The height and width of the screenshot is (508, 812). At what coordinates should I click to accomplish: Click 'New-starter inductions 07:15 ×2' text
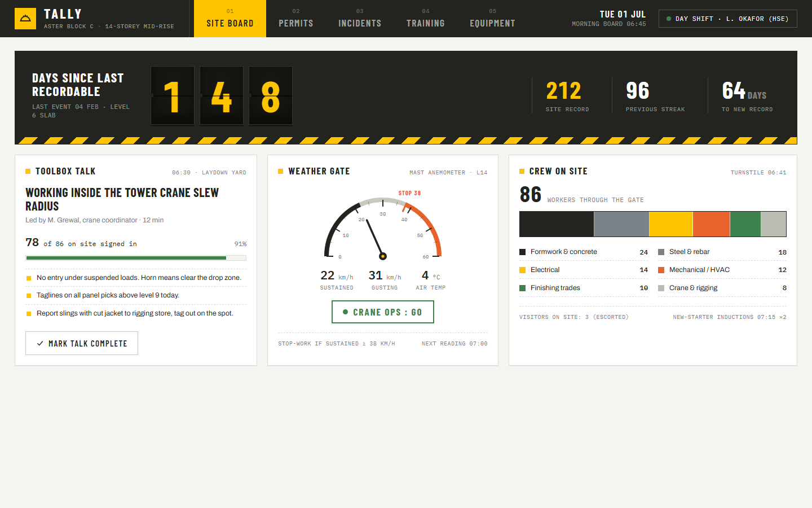[x=730, y=317]
